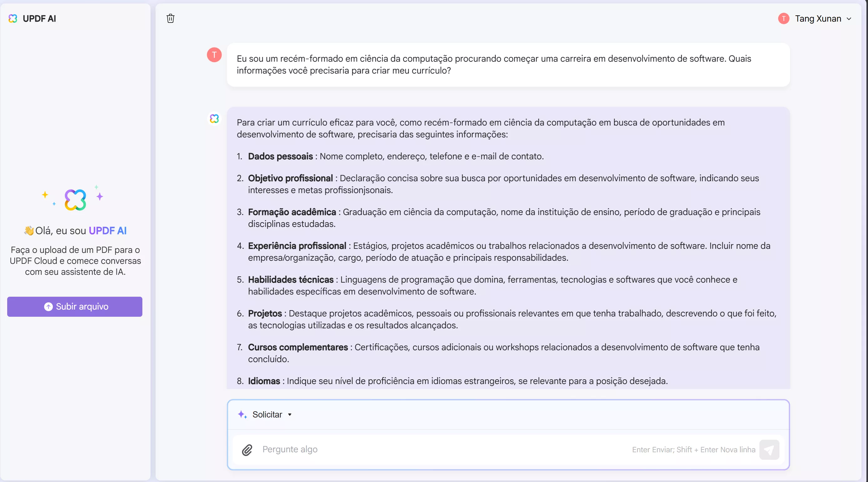Click the paperclip attach file icon
The height and width of the screenshot is (482, 868).
247,450
